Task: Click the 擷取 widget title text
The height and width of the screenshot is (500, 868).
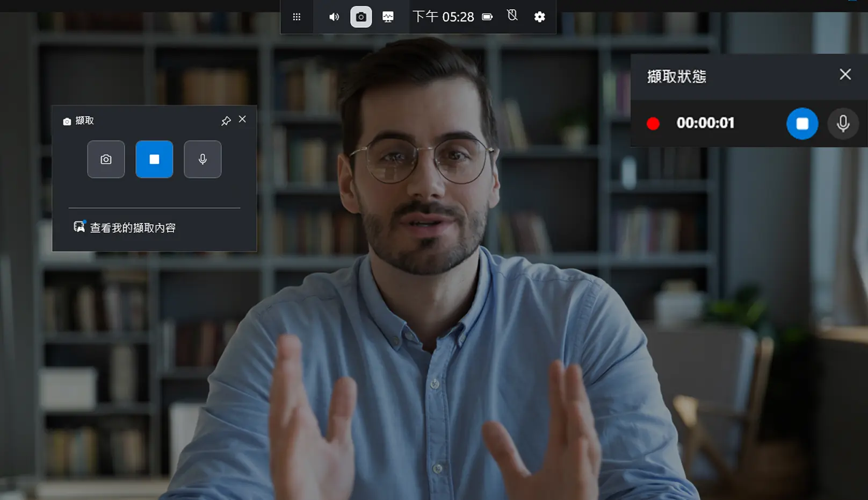Action: tap(85, 121)
